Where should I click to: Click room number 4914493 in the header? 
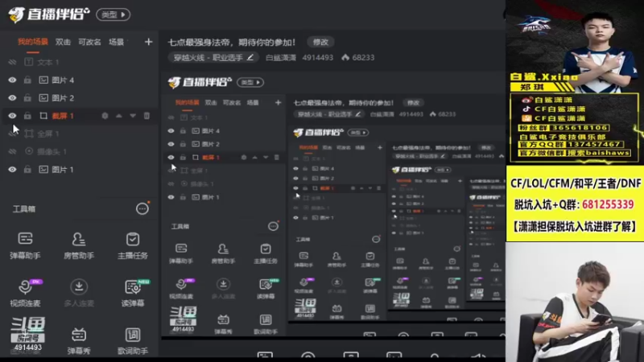coord(317,57)
